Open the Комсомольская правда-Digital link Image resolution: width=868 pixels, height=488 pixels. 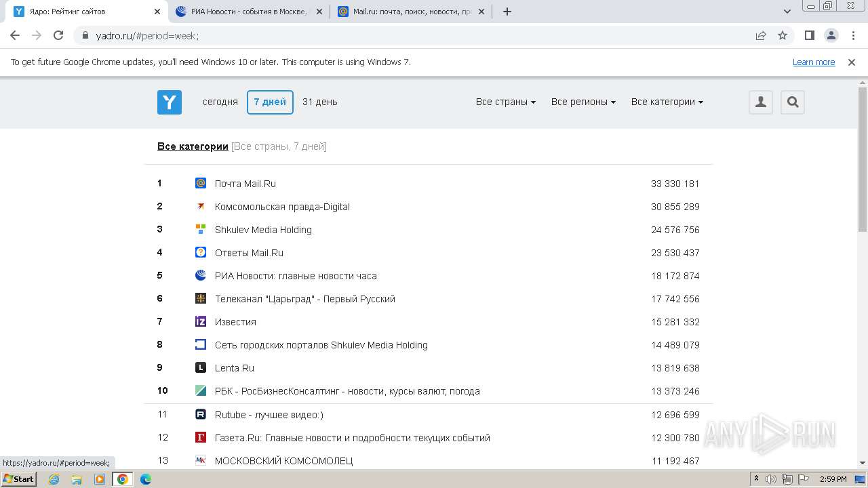(x=282, y=207)
